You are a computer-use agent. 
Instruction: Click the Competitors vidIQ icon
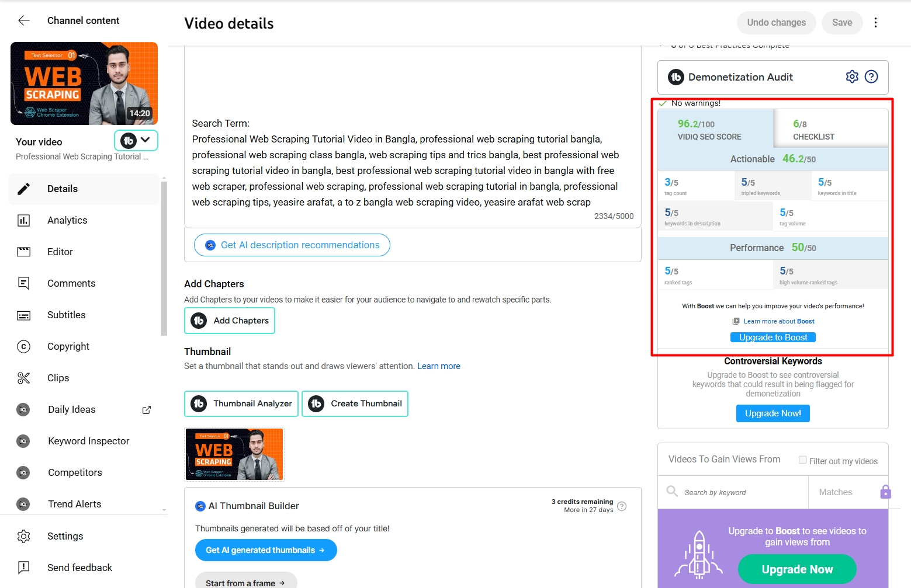pos(23,472)
